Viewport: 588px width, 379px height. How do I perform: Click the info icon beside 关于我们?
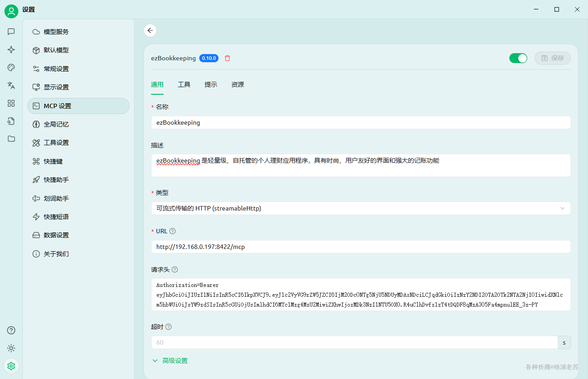click(36, 254)
